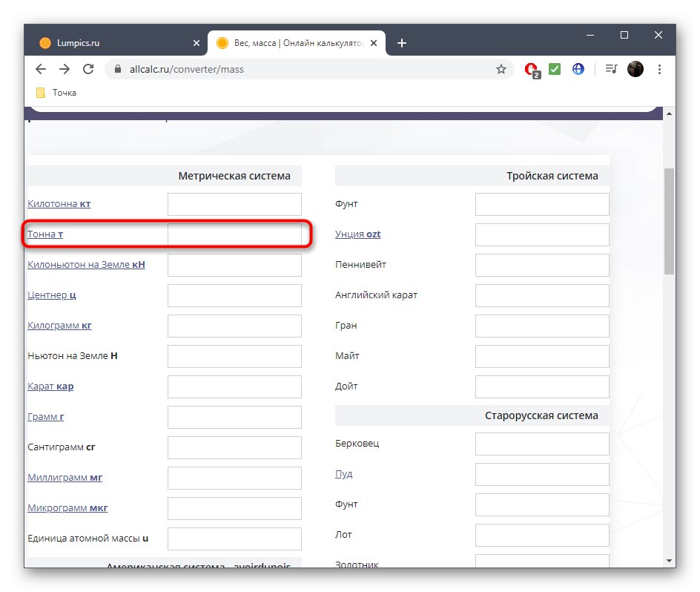Focus the Килоньютон на Земле input field
Viewport: 700px width, 592px height.
pos(234,265)
